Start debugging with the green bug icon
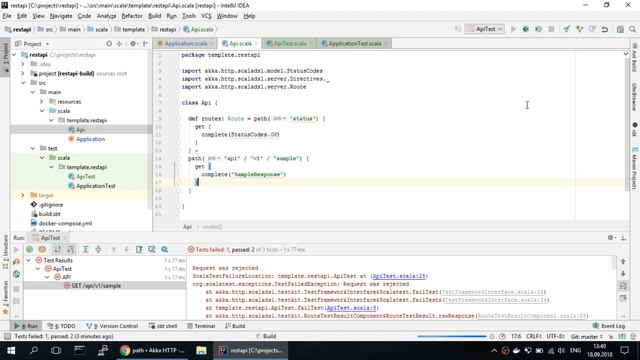Image resolution: width=640 pixels, height=360 pixels. (526, 29)
